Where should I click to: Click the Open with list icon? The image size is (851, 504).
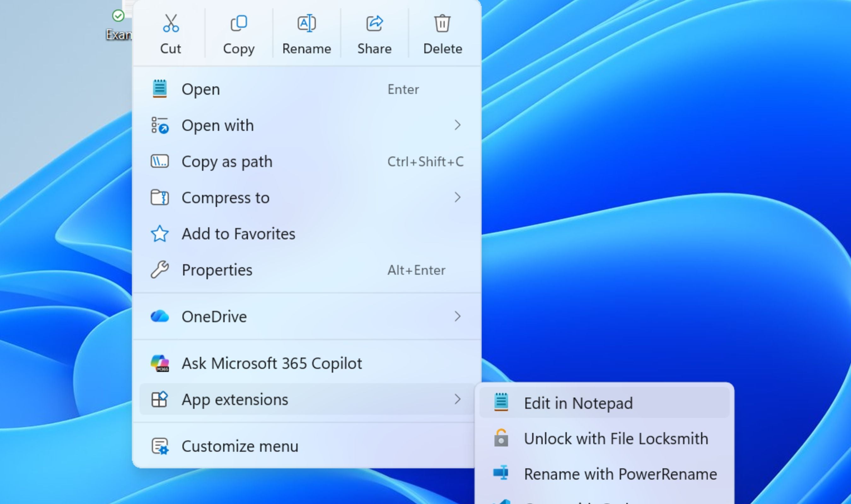click(x=160, y=125)
